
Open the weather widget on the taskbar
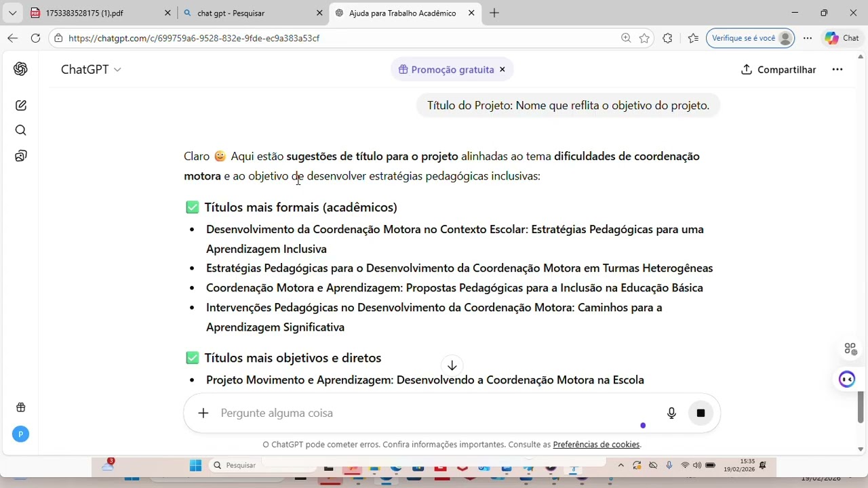click(x=108, y=465)
